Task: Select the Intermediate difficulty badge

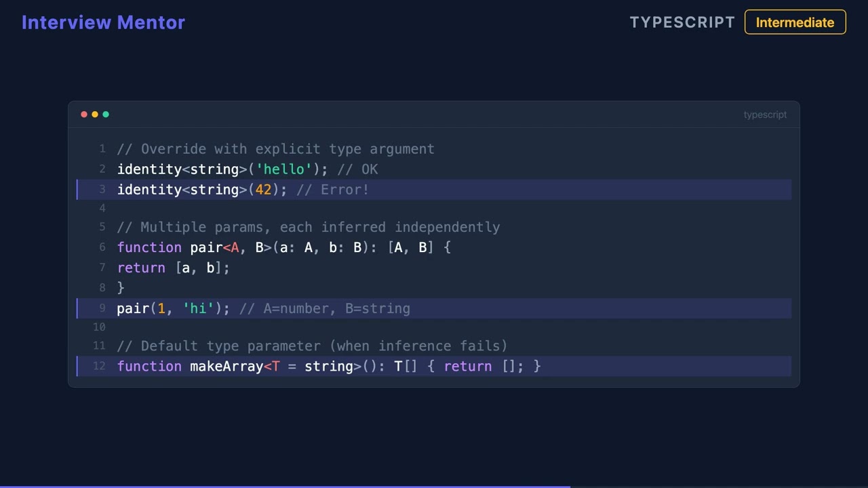Action: [x=795, y=22]
